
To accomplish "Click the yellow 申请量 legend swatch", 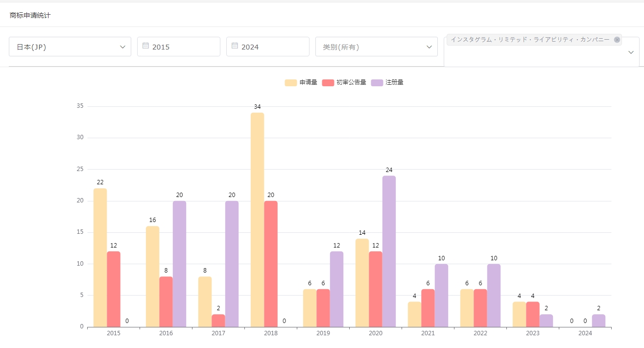I will 291,82.
